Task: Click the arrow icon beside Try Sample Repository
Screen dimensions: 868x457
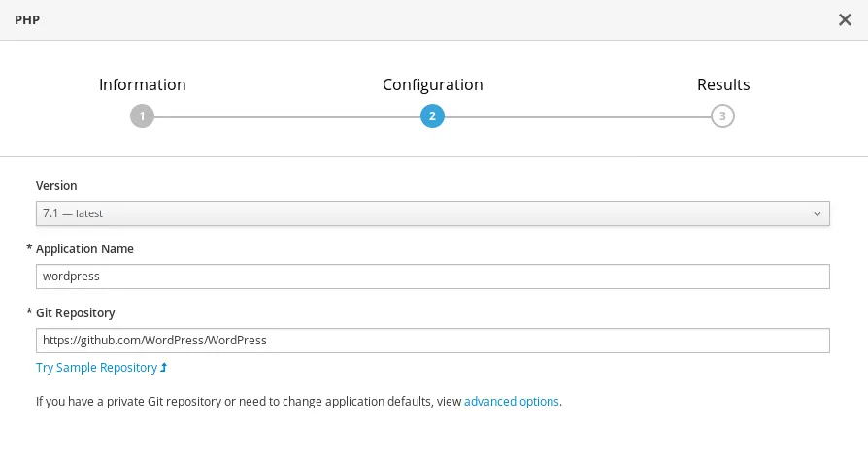Action: click(x=164, y=368)
